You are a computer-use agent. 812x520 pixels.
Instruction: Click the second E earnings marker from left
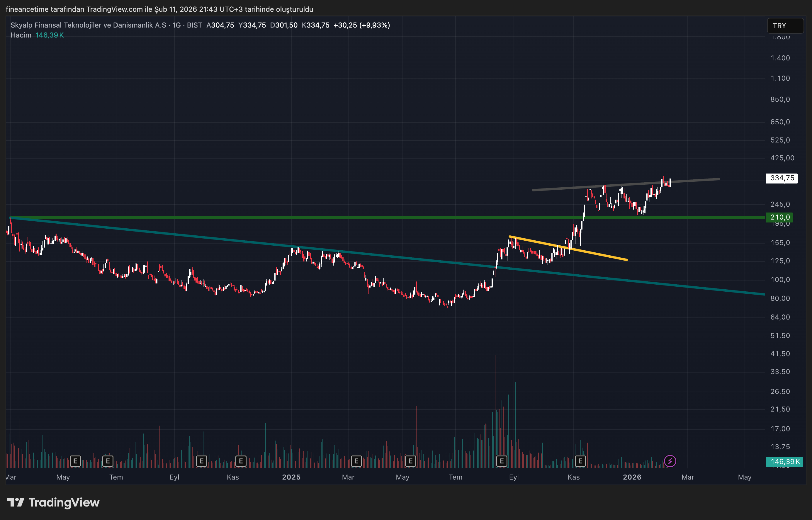108,461
